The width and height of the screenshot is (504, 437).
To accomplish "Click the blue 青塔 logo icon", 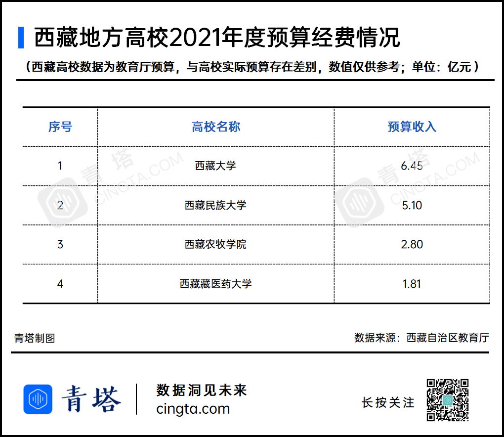I will point(38,399).
